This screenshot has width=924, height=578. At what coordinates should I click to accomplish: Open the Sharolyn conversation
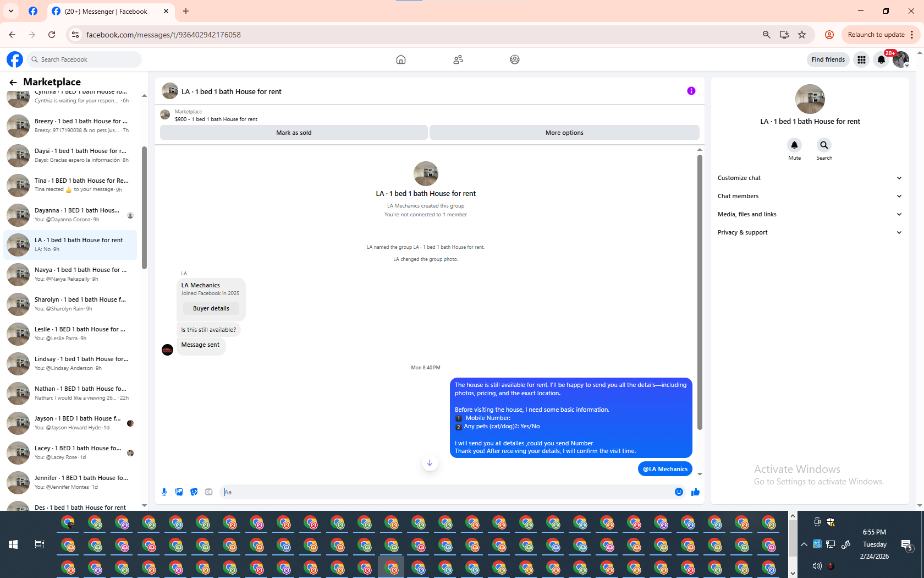click(x=70, y=304)
